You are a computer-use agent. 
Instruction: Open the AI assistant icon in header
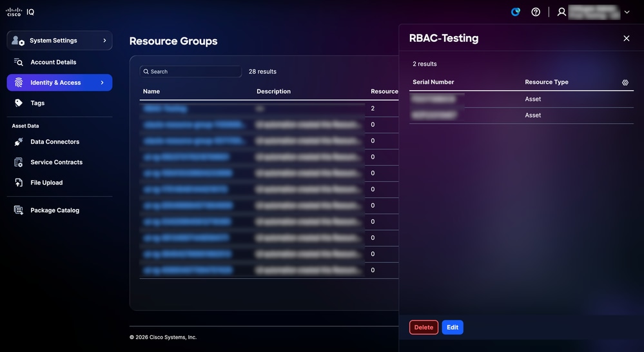pyautogui.click(x=516, y=12)
